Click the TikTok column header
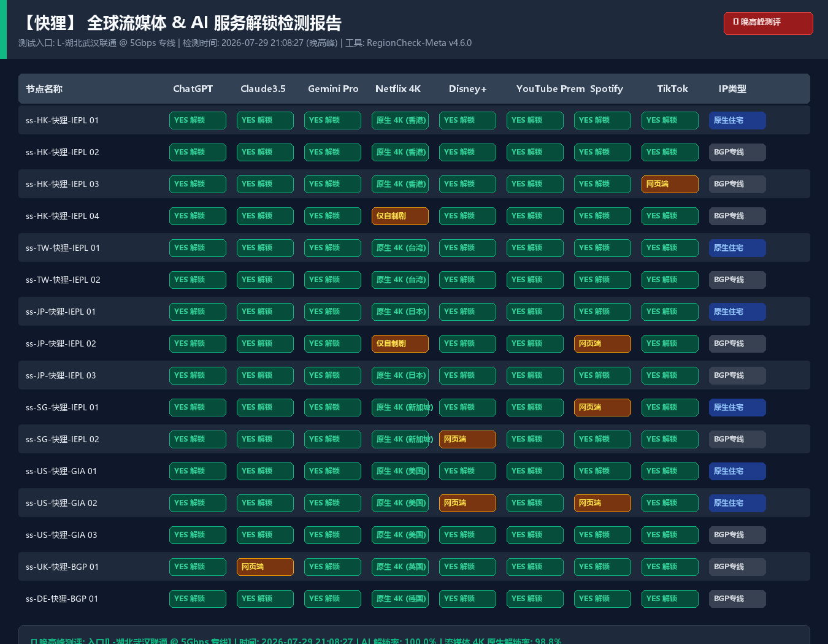 (x=673, y=89)
